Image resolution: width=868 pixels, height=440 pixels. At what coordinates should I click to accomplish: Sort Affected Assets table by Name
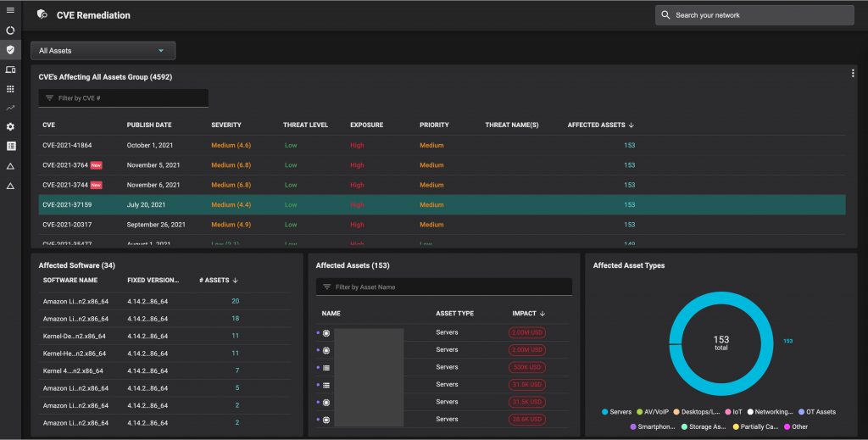pyautogui.click(x=331, y=314)
